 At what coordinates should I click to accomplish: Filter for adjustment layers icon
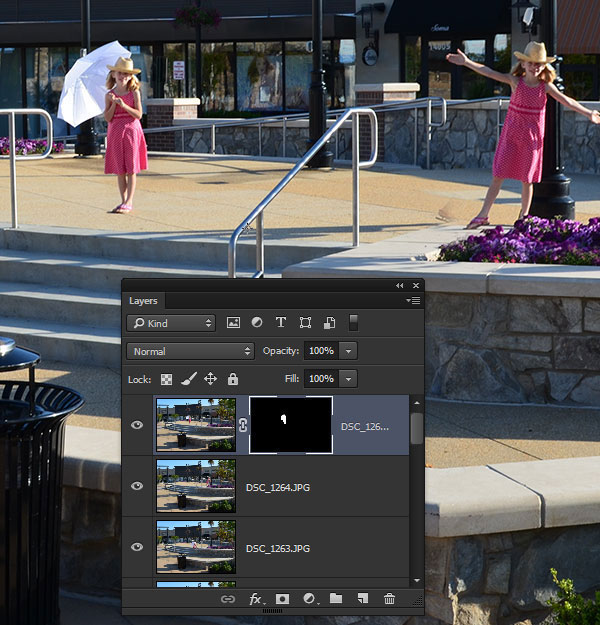(x=257, y=322)
